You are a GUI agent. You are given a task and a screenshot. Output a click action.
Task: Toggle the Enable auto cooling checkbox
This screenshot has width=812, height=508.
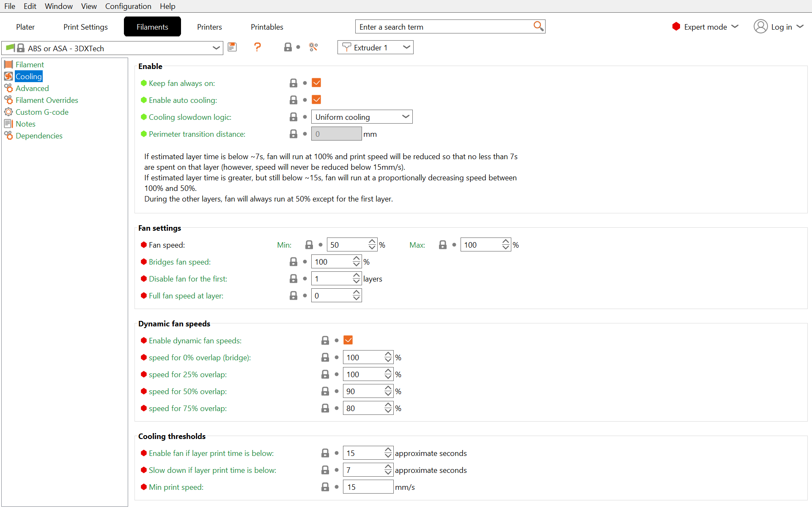tap(316, 99)
